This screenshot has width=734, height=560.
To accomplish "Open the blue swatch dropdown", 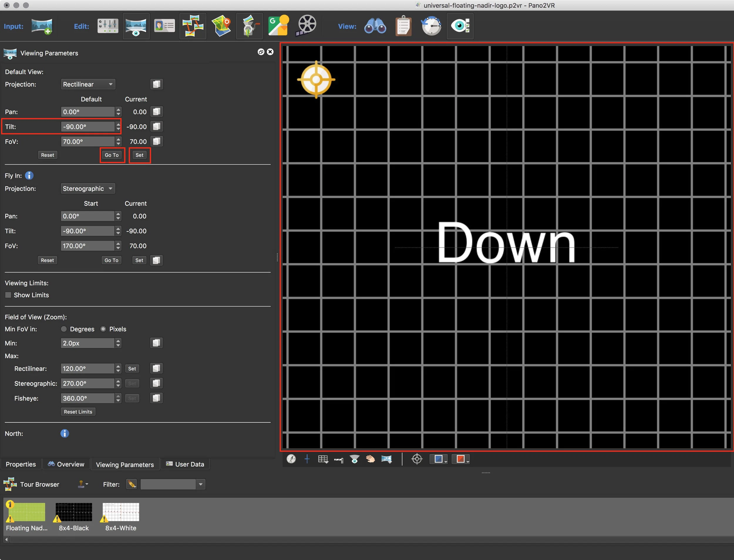I will [x=438, y=459].
